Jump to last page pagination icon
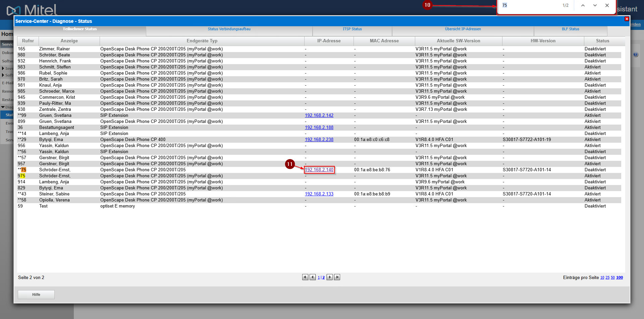The width and height of the screenshot is (644, 319). click(337, 277)
